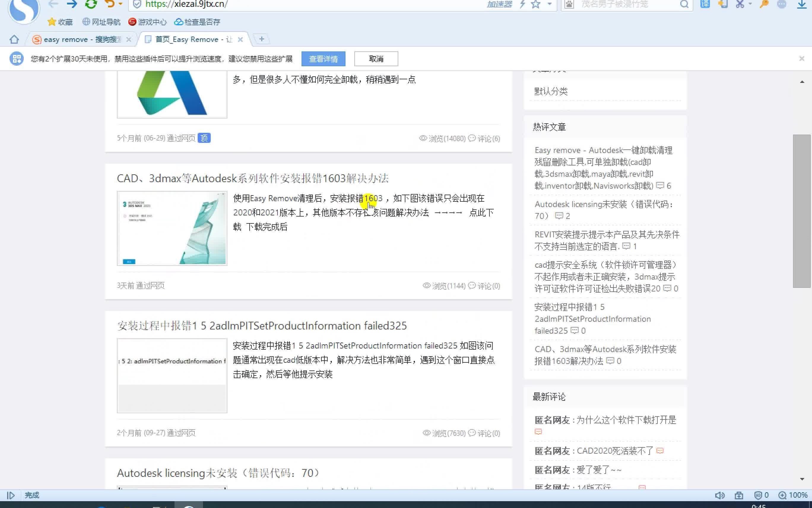Click the extensions notice icon
The width and height of the screenshot is (812, 508).
[16, 59]
